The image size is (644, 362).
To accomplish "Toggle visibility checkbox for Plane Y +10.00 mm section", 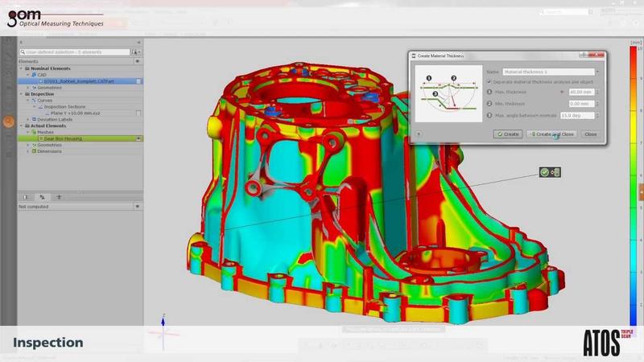I will 138,113.
